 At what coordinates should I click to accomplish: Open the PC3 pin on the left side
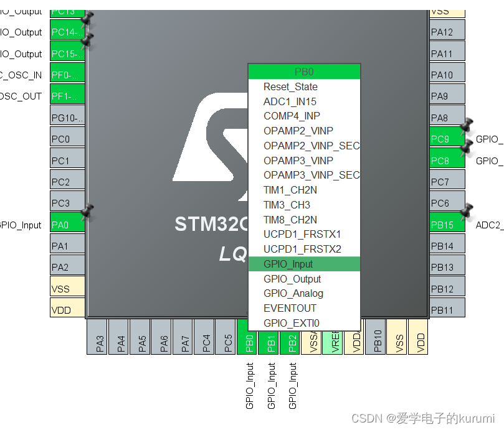pos(67,203)
